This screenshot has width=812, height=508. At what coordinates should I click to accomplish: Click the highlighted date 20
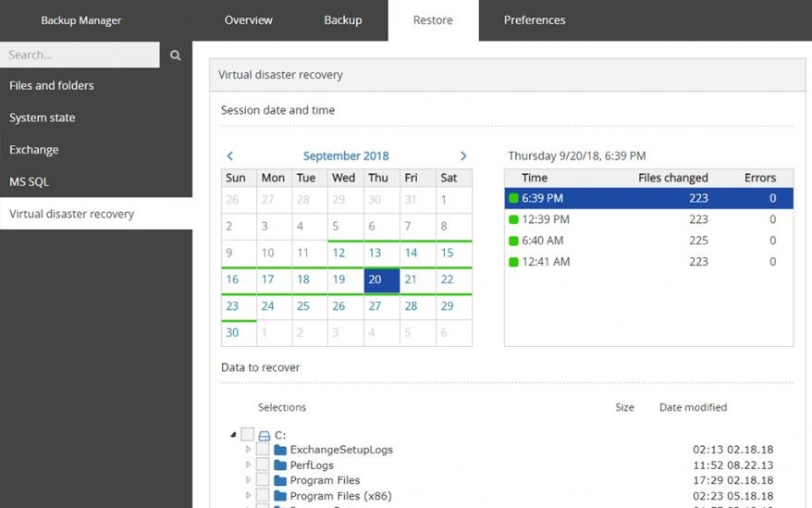pos(382,280)
